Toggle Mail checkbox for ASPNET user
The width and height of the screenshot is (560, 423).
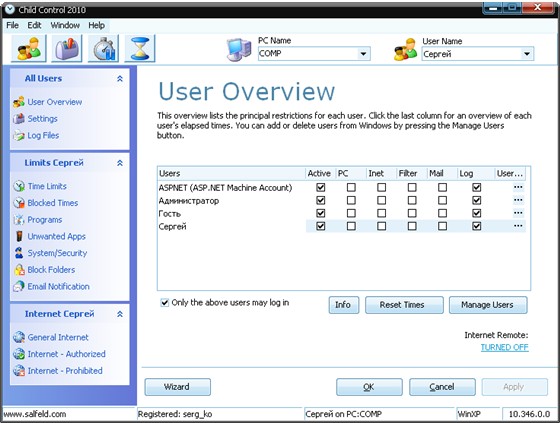pos(442,187)
